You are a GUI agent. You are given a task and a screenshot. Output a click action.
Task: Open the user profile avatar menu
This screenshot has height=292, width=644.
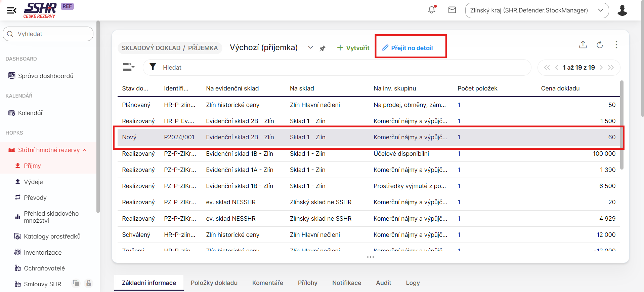click(622, 10)
